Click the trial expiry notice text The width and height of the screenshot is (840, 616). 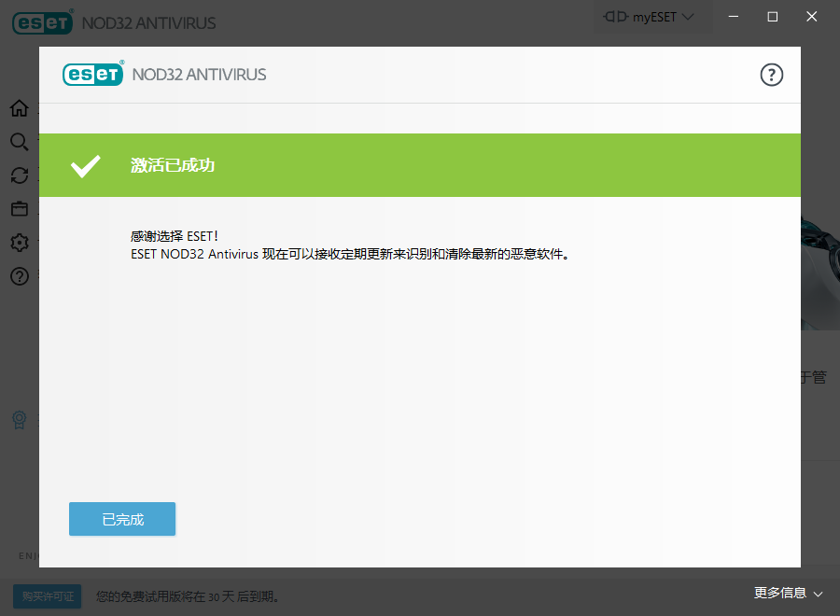[188, 596]
